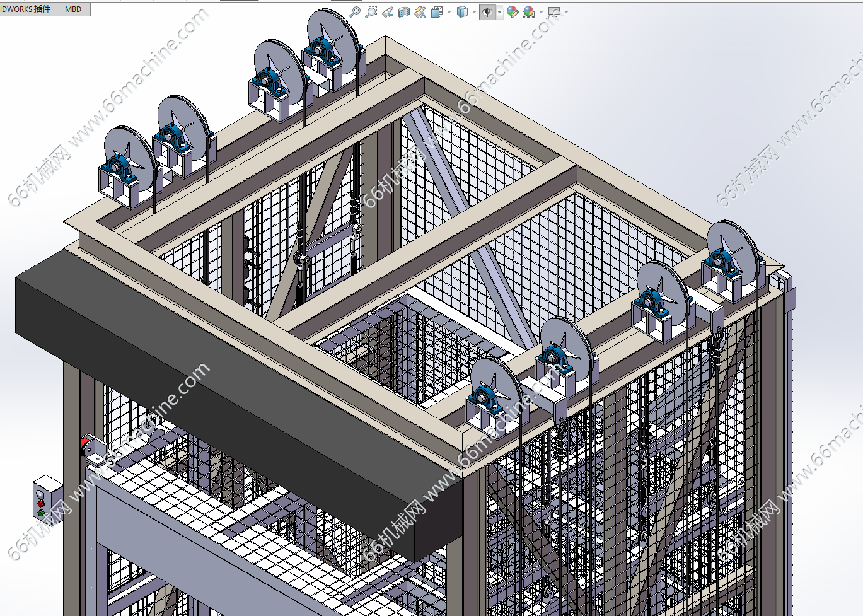Activate the Section View tool
The height and width of the screenshot is (616, 863).
[x=404, y=12]
